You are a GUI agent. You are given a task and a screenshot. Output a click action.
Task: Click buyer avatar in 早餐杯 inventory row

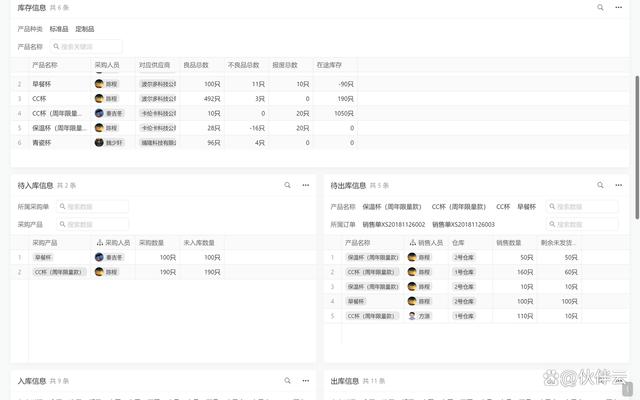tap(99, 84)
